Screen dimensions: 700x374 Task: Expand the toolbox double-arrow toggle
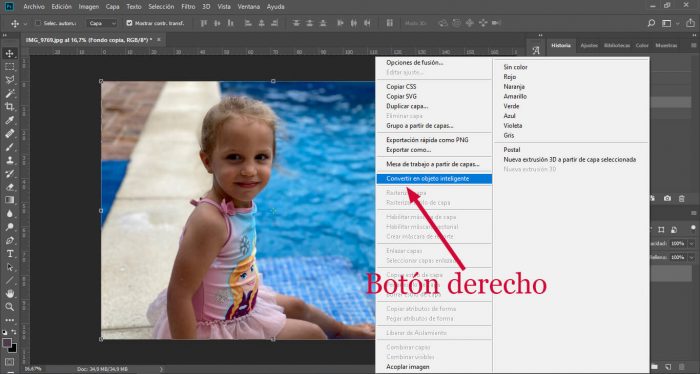(x=5, y=35)
